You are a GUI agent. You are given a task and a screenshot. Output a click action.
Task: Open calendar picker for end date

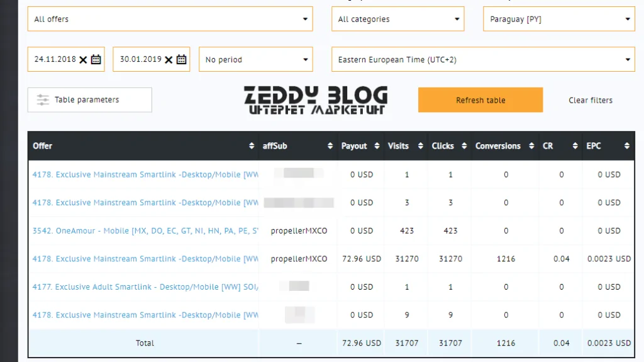click(182, 60)
